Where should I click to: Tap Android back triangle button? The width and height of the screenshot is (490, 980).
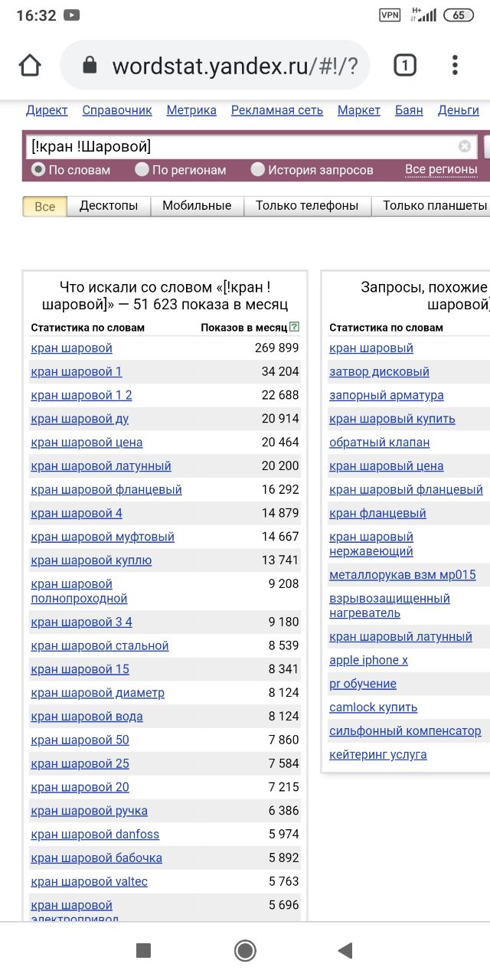[x=345, y=951]
